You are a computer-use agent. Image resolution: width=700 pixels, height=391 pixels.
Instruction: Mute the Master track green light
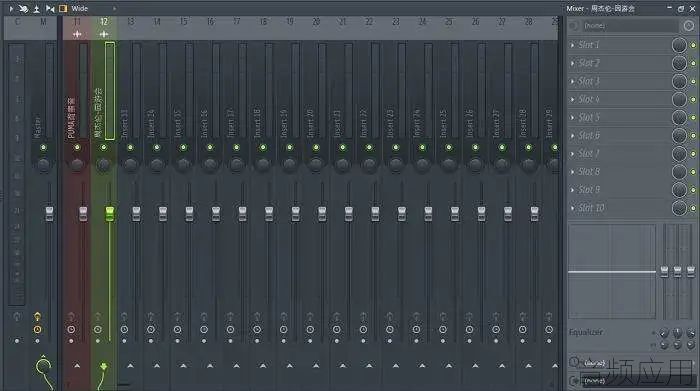coord(43,147)
